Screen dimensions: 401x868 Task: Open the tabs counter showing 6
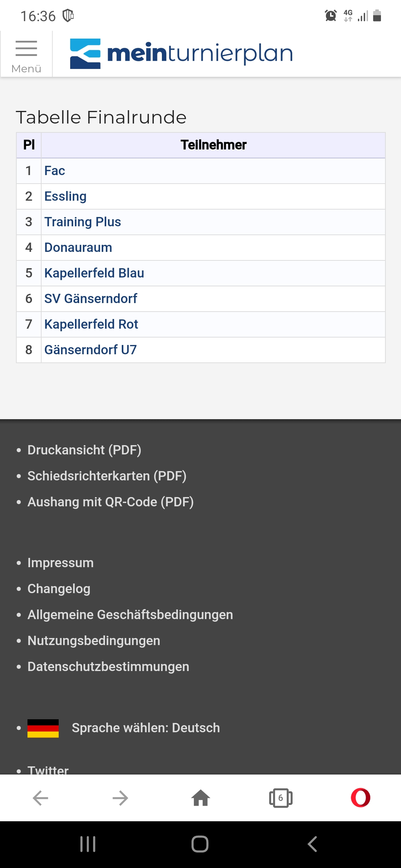pyautogui.click(x=281, y=798)
